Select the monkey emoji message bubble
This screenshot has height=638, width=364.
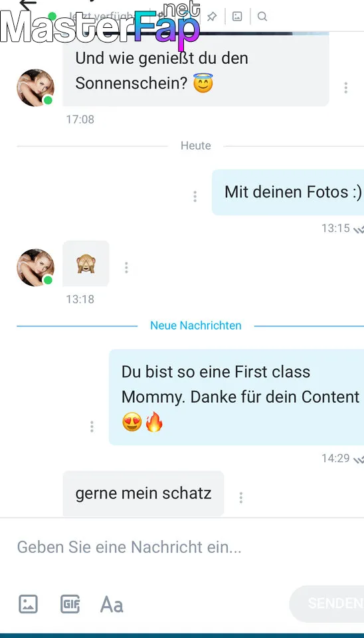pos(86,263)
